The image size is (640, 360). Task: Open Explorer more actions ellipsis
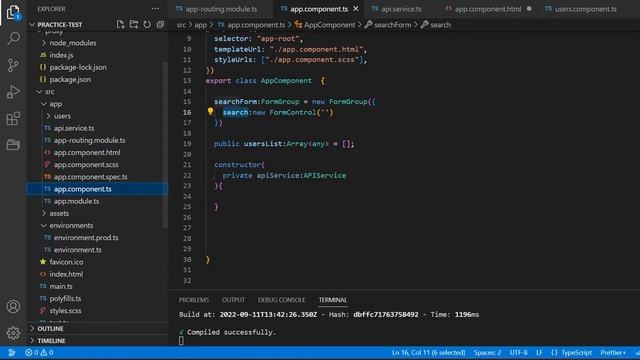point(156,9)
